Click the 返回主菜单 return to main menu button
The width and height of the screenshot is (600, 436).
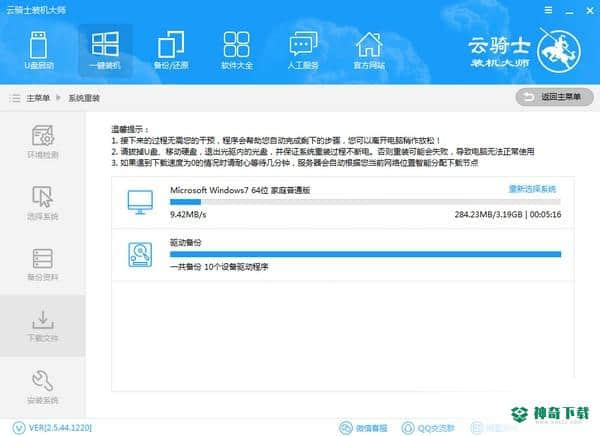[554, 97]
